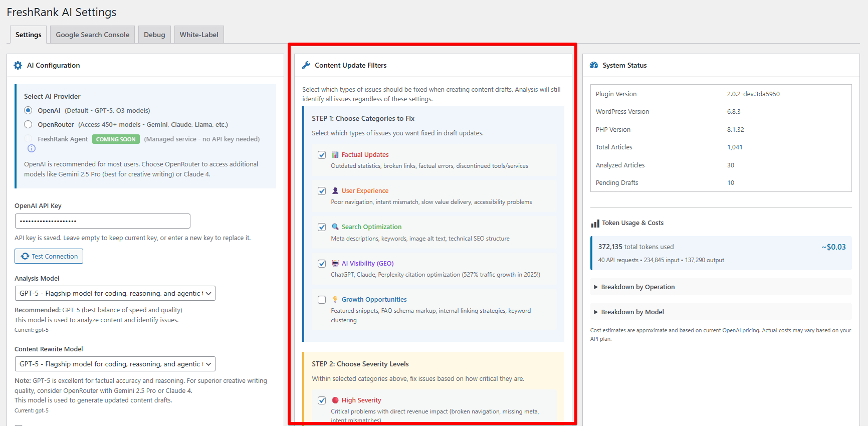Click the info icon under FreshRank Agent
This screenshot has width=868, height=427.
32,148
